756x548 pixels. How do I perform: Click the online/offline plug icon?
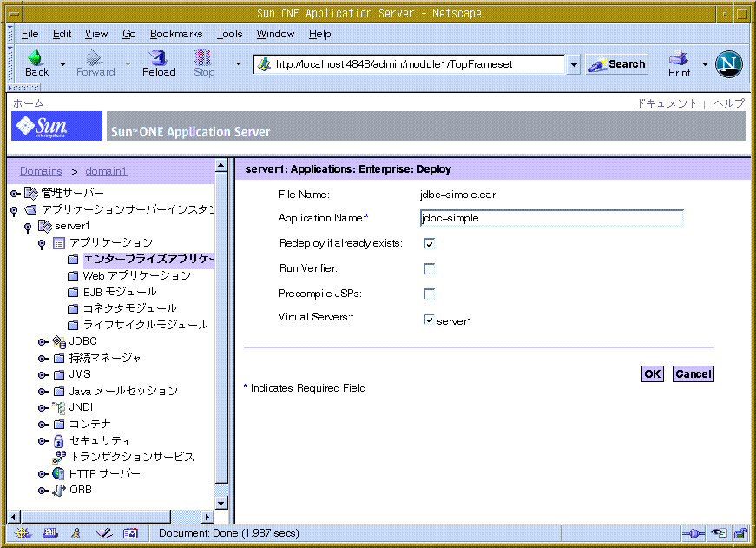click(693, 533)
